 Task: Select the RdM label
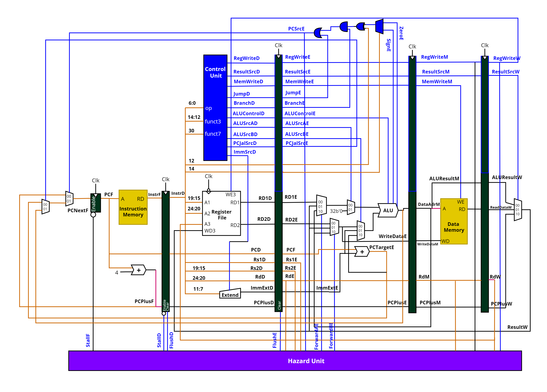tap(424, 277)
